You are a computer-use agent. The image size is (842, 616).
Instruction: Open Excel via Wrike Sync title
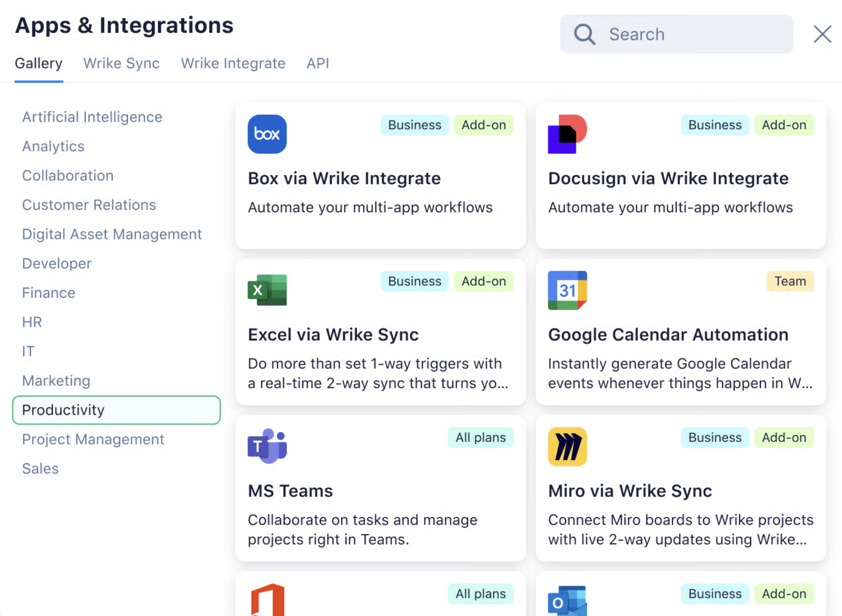[333, 335]
